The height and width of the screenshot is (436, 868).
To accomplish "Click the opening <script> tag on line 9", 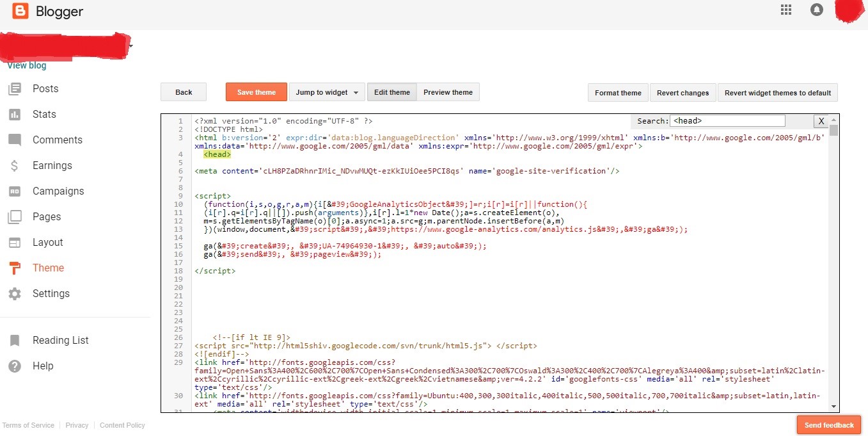I will tap(213, 196).
